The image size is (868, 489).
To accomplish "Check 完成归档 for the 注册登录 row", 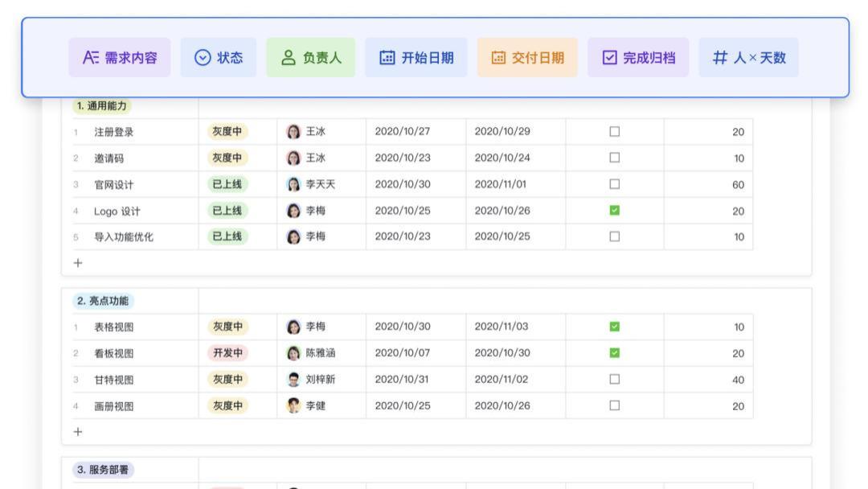I will pyautogui.click(x=615, y=131).
